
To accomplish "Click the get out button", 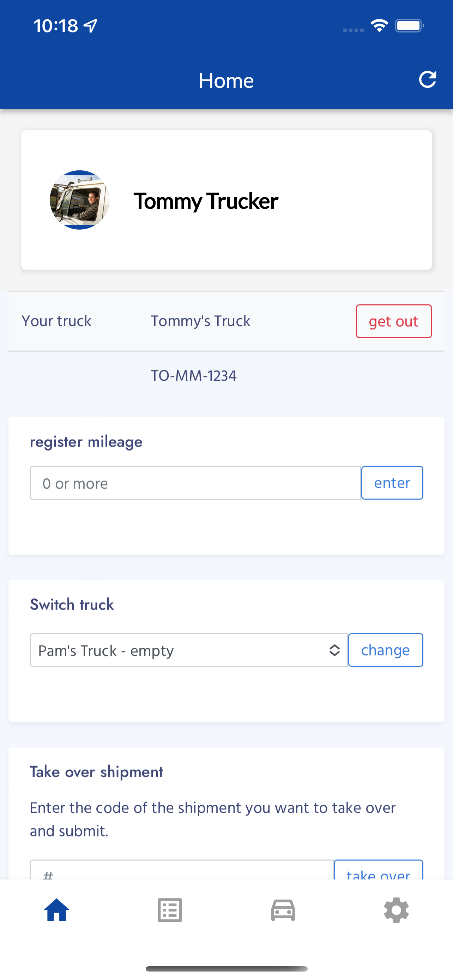I will (394, 321).
